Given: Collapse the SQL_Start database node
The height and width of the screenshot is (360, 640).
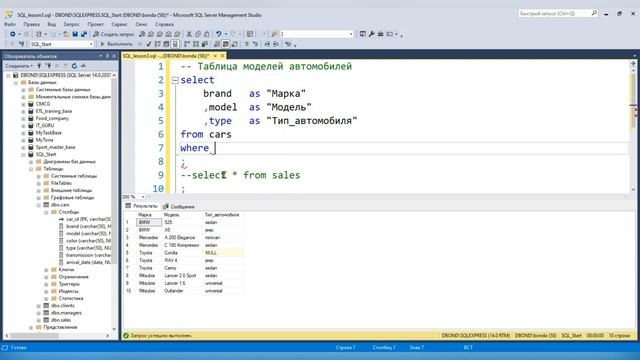Looking at the screenshot, I should tap(23, 154).
